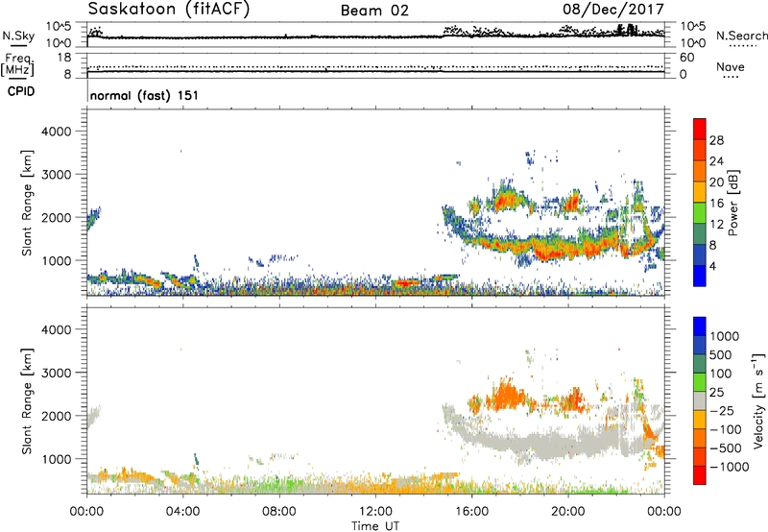
Task: Click the '28' label on power colorbar
Action: click(716, 140)
